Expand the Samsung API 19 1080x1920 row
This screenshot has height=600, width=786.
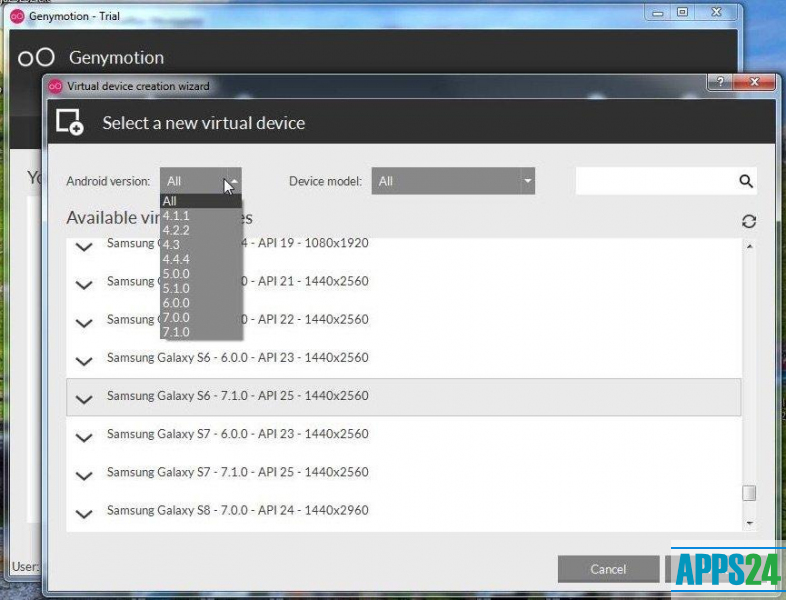tap(84, 247)
